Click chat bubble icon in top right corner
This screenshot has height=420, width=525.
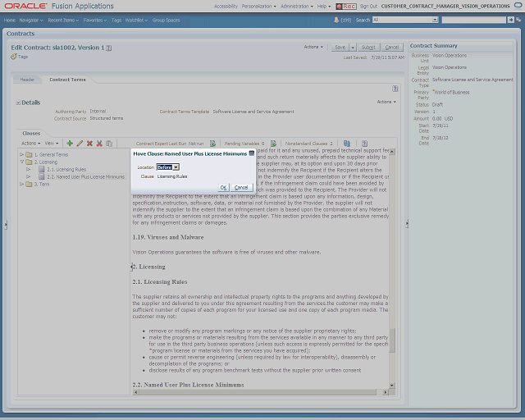(518, 6)
